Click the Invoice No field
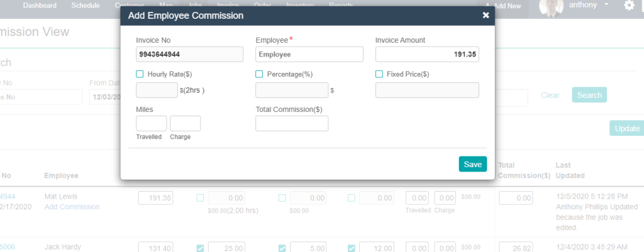The image size is (644, 252). tap(189, 55)
